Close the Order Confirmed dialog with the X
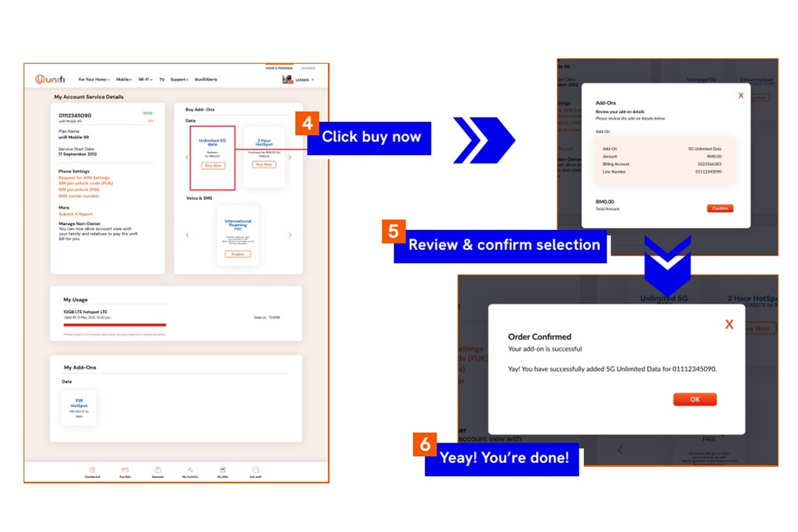 [730, 325]
